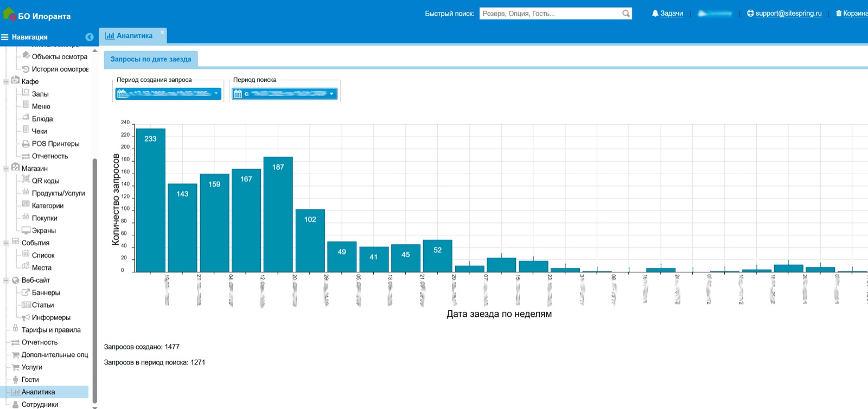Click the bell icon next to Задачи
The width and height of the screenshot is (868, 409).
click(x=655, y=14)
